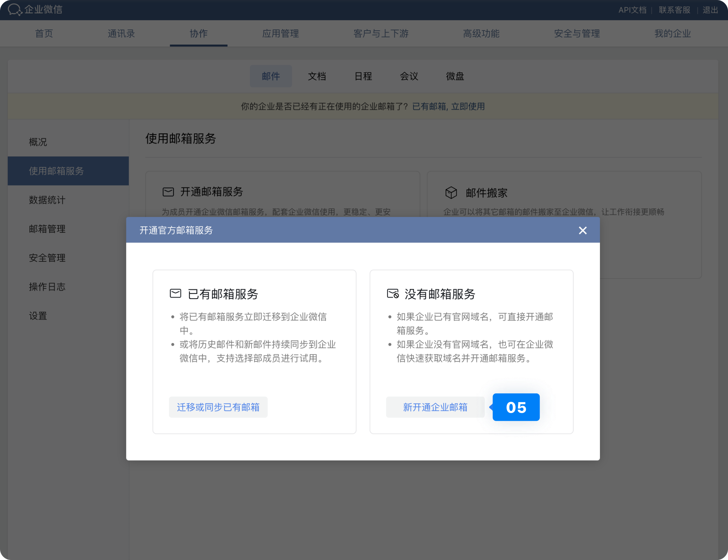Select 邮箱管理 in the left sidebar
This screenshot has width=728, height=560.
(x=47, y=229)
